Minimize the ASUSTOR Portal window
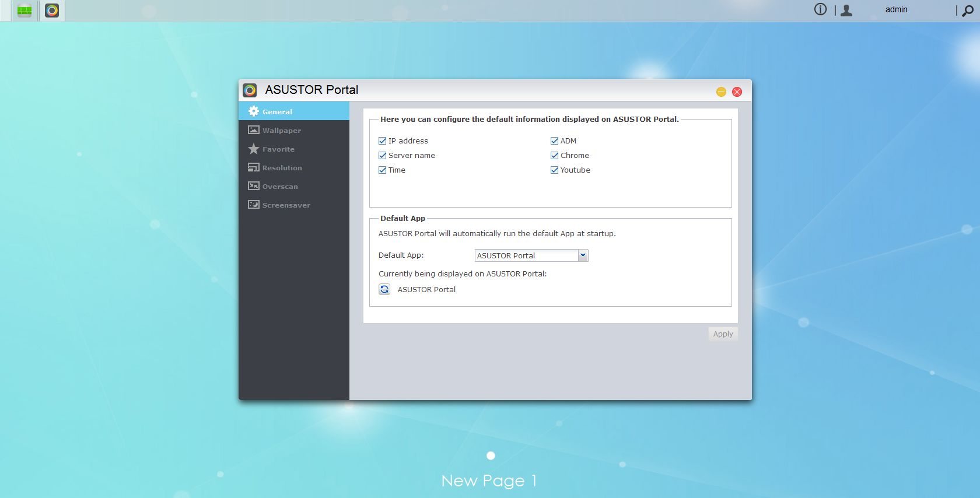The width and height of the screenshot is (980, 498). pyautogui.click(x=721, y=92)
